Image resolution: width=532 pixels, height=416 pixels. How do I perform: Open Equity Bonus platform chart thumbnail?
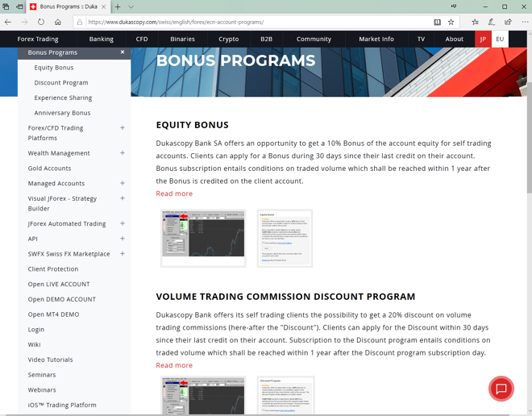coord(203,238)
